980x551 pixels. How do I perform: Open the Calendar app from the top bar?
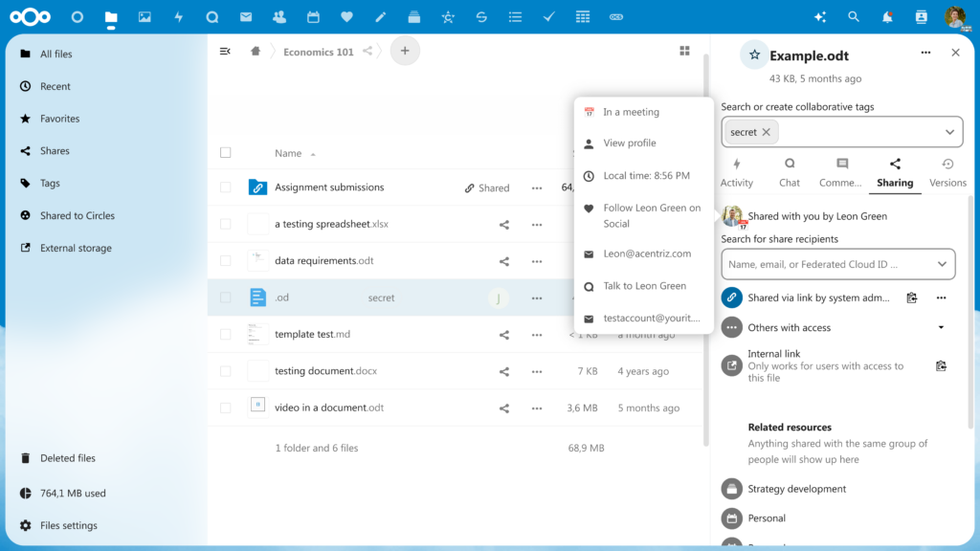313,16
